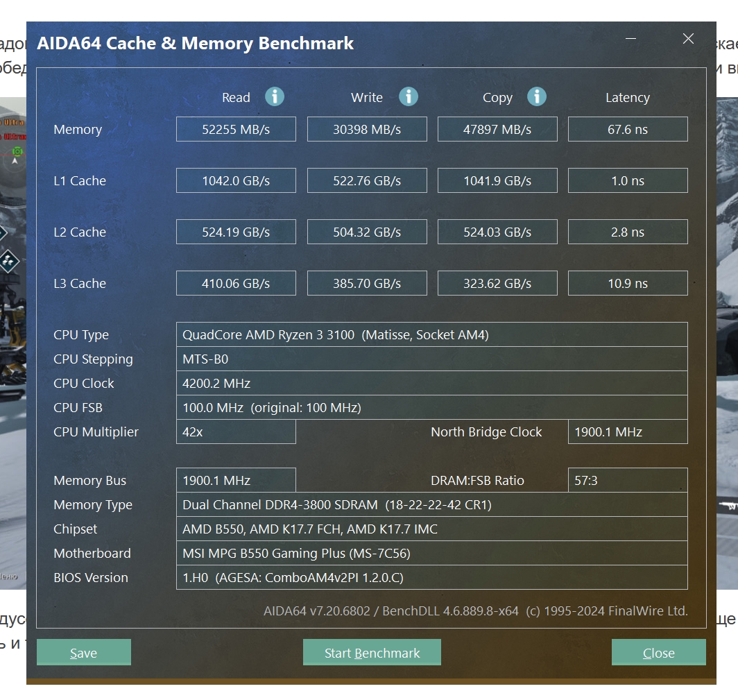This screenshot has width=738, height=700.
Task: Click the North Bridge Clock value 1900.1 MHz
Action: (628, 432)
